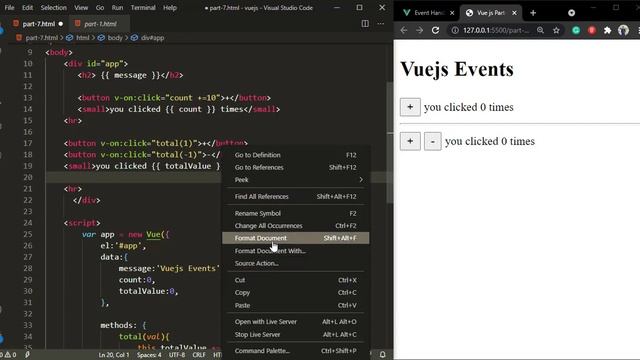Screen dimensions: 640x360
Task: Click line number 25 in the gutter
Action: (x=27, y=234)
